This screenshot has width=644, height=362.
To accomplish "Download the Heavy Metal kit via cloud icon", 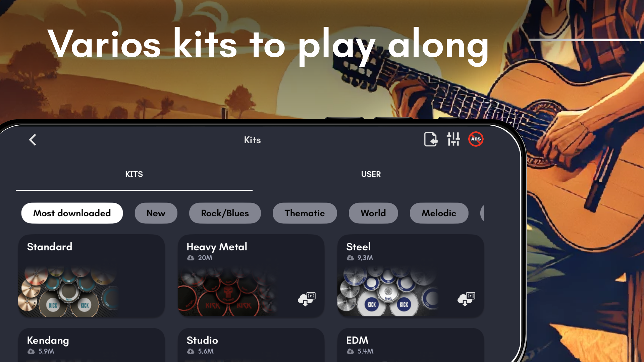I will coord(307,298).
